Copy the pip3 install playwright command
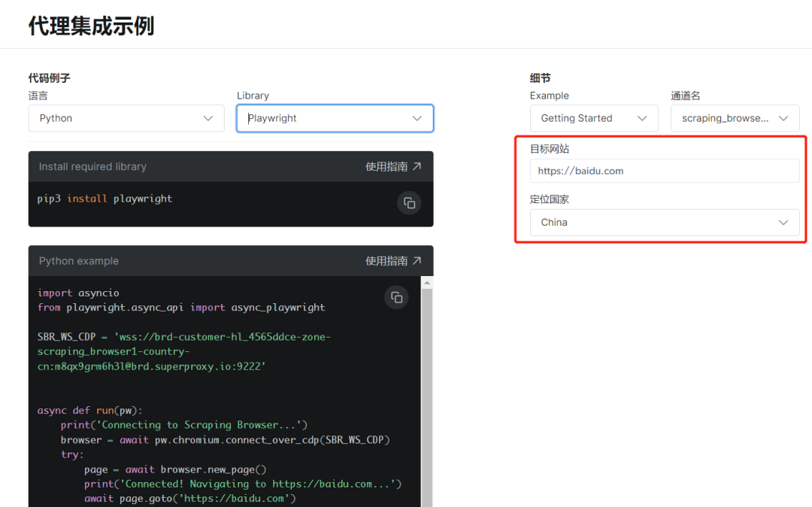The width and height of the screenshot is (812, 507). pyautogui.click(x=409, y=203)
